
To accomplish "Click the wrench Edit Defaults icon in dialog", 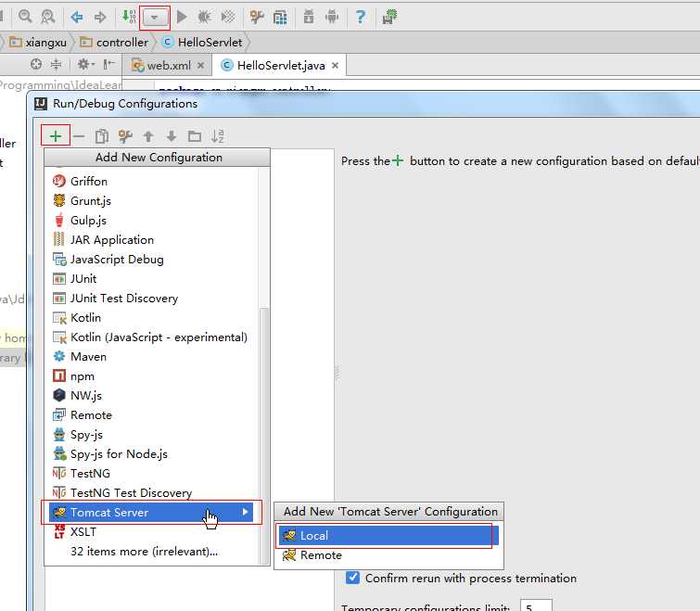I will coord(125,136).
